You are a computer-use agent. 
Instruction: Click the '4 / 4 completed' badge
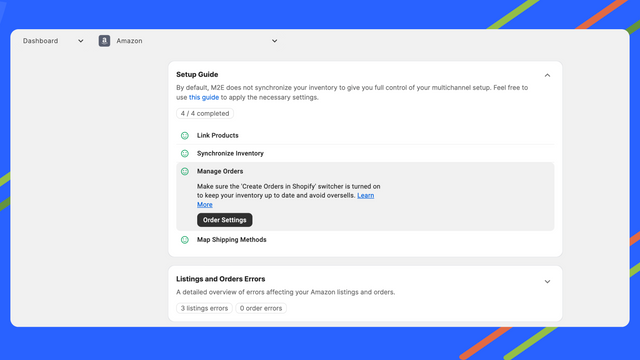(205, 113)
